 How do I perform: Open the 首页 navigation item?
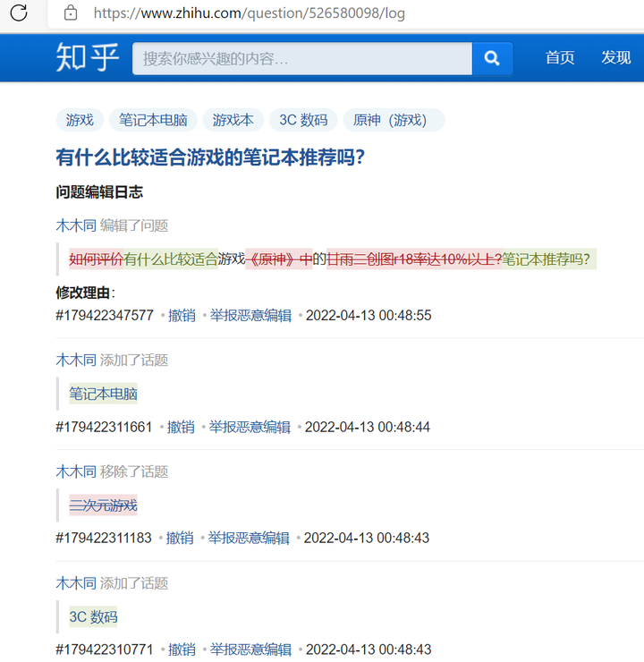pos(560,57)
